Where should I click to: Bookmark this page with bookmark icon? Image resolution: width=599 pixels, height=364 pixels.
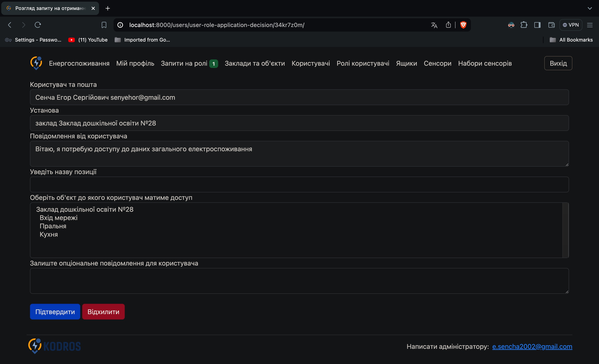[x=104, y=25]
